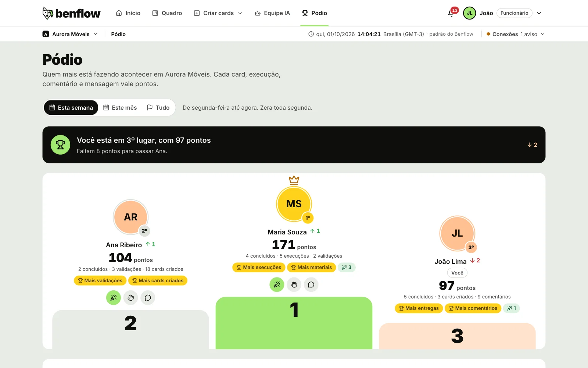Click the Mais execuções badge
588x368 pixels.
tap(259, 268)
